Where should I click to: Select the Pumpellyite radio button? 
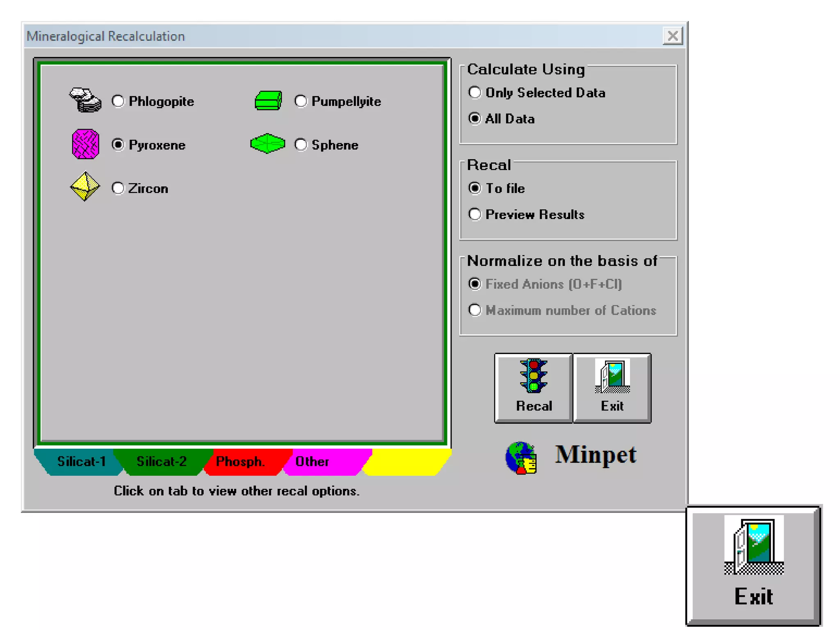pyautogui.click(x=301, y=101)
